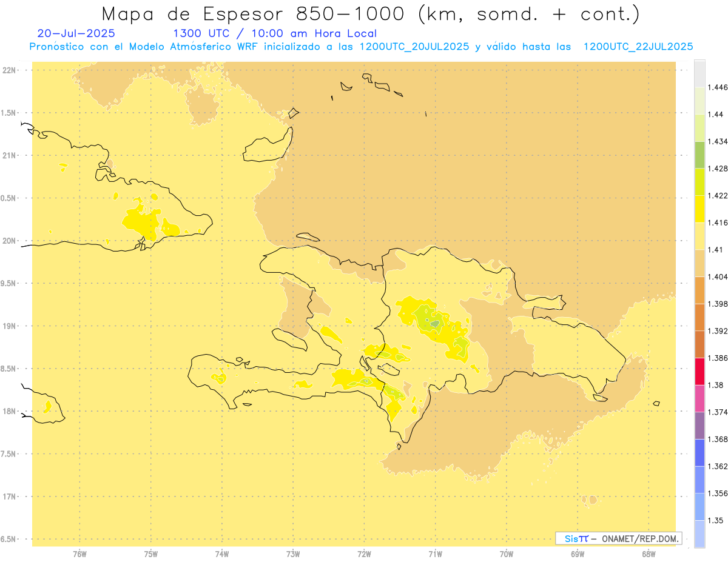Click the '1.386' color scale label
The image size is (728, 562).
pos(718,358)
